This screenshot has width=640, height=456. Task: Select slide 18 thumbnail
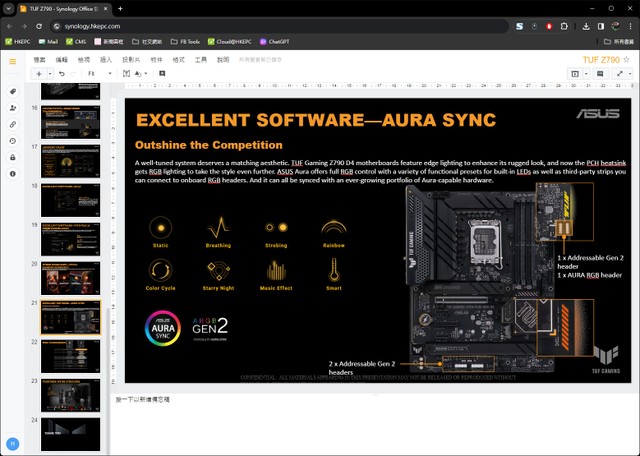[70, 200]
